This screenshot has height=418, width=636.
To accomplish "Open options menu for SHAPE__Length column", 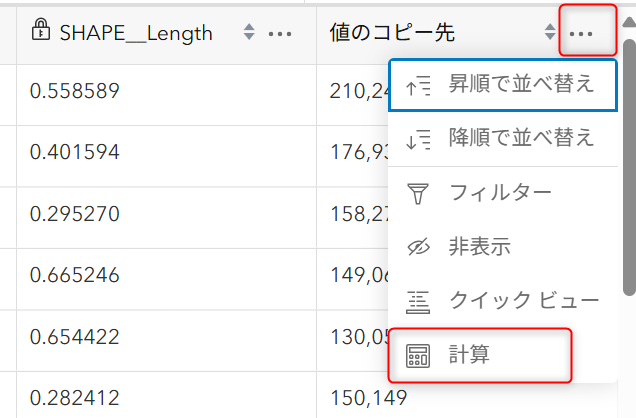I will (x=280, y=34).
